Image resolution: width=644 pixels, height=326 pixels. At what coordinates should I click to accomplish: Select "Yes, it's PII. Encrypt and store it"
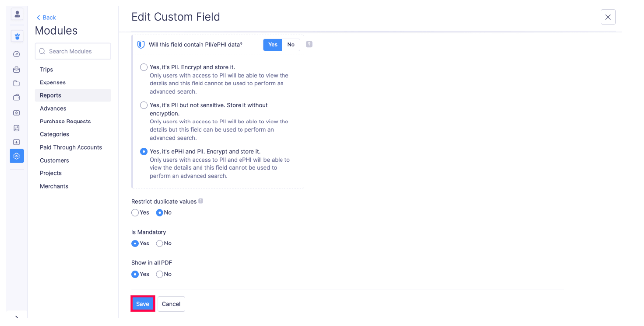click(144, 67)
